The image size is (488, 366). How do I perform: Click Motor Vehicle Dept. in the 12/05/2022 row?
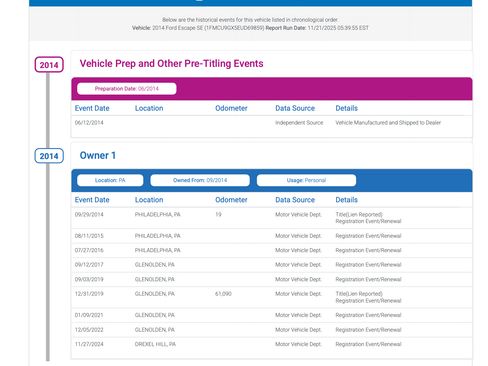click(x=298, y=330)
